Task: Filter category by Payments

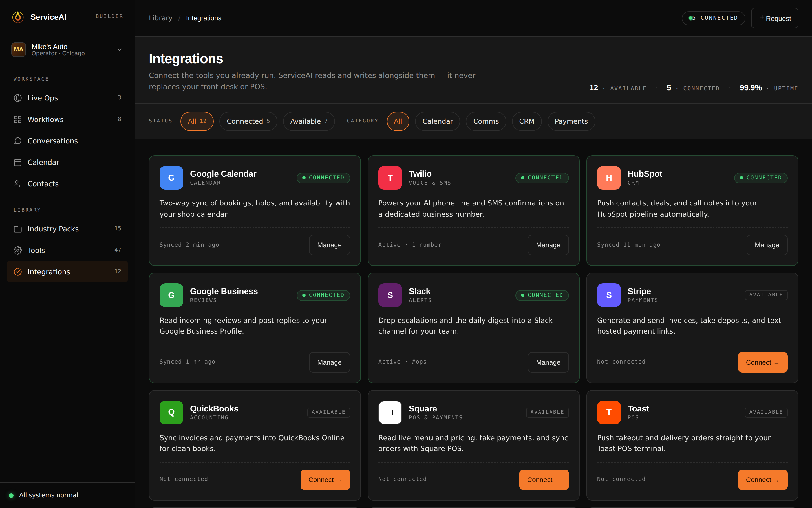Action: point(572,121)
